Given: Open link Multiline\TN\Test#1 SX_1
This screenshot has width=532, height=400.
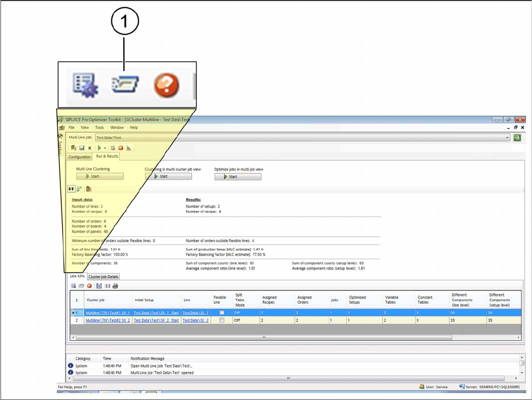Looking at the screenshot, I should pos(108,313).
